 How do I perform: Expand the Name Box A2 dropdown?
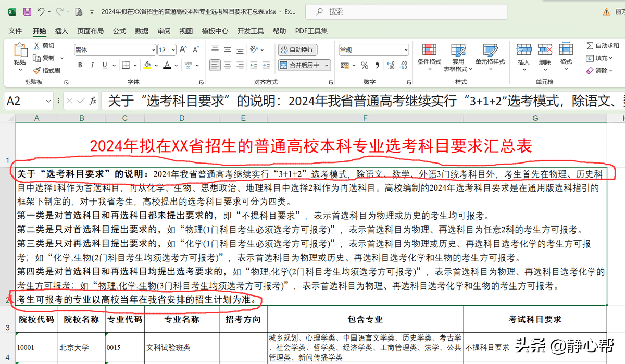[48, 101]
